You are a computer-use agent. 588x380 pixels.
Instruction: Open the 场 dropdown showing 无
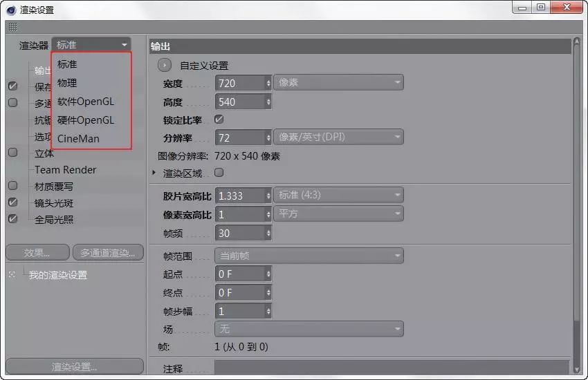309,329
